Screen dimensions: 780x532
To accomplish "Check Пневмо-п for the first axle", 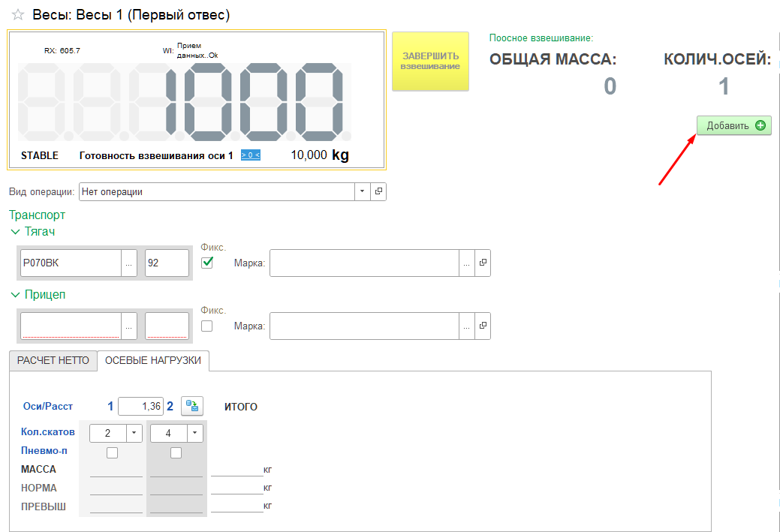I will [x=112, y=452].
